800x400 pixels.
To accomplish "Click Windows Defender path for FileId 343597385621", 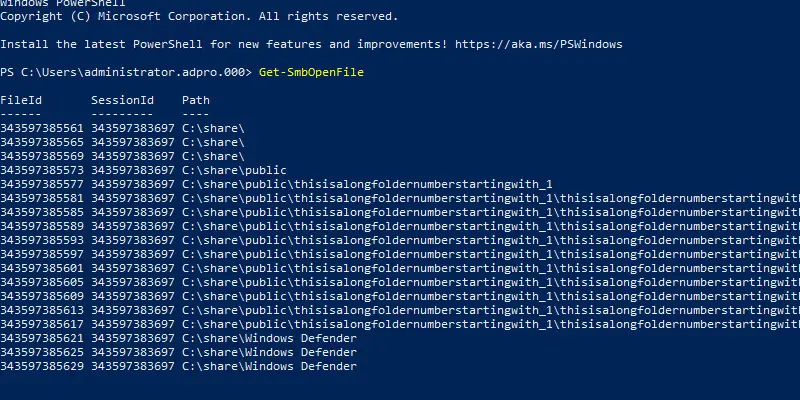I will [x=269, y=338].
